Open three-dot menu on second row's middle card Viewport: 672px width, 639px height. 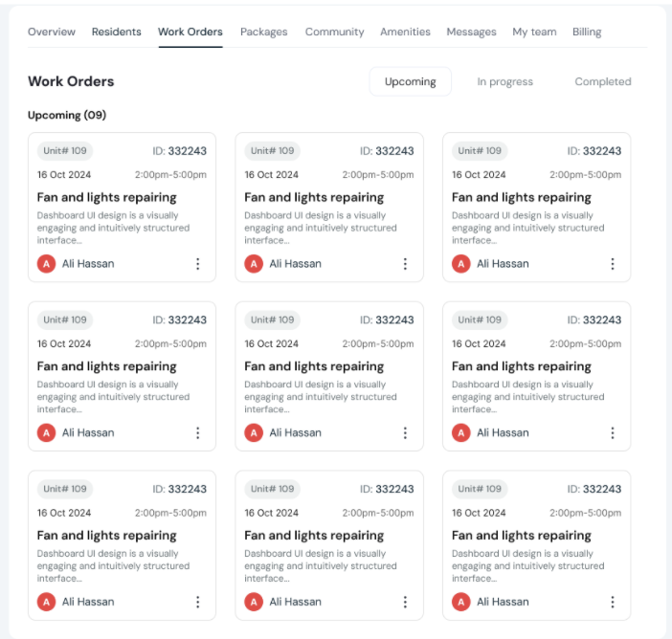click(x=405, y=433)
